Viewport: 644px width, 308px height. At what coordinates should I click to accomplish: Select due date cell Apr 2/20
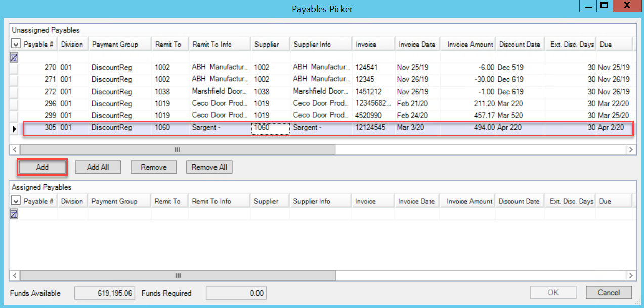(615, 128)
